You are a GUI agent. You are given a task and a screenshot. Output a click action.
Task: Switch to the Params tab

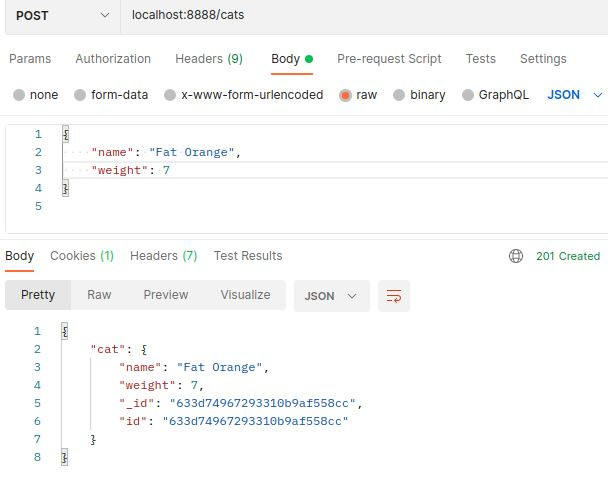tap(30, 59)
